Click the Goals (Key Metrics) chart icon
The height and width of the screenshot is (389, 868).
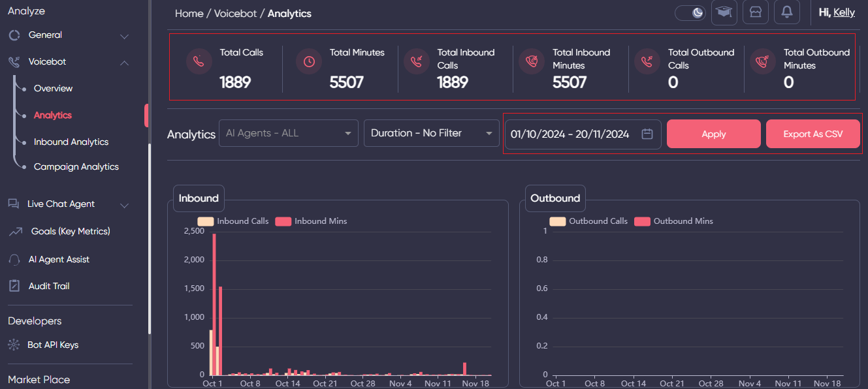click(x=14, y=231)
